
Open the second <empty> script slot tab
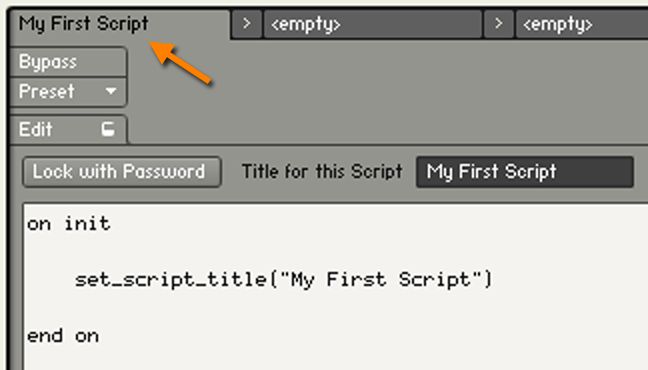tap(582, 24)
